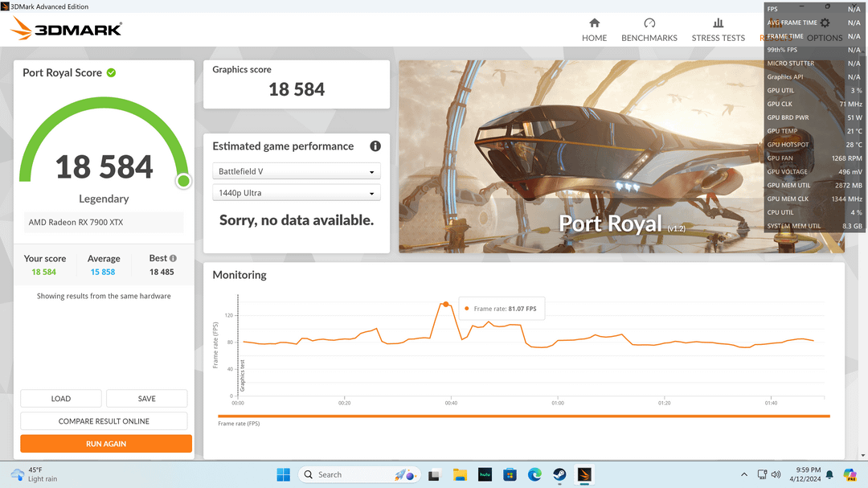868x488 pixels.
Task: Click the Graphics score value
Action: [x=297, y=89]
